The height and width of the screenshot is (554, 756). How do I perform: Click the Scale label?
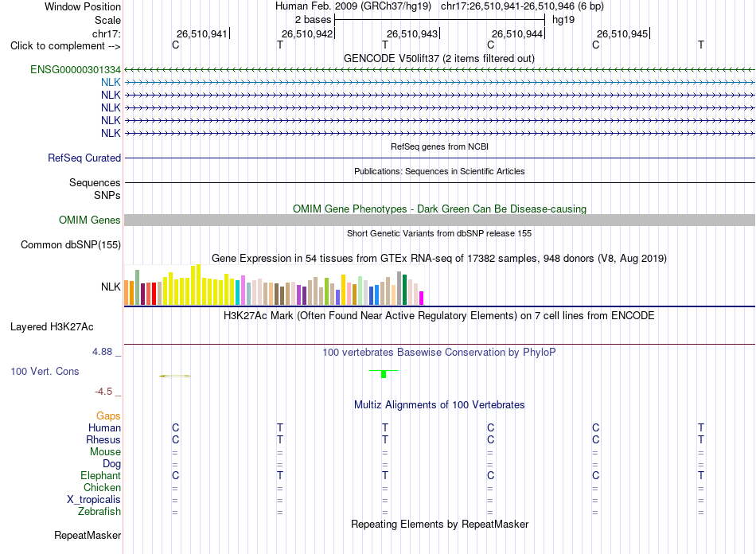(107, 20)
